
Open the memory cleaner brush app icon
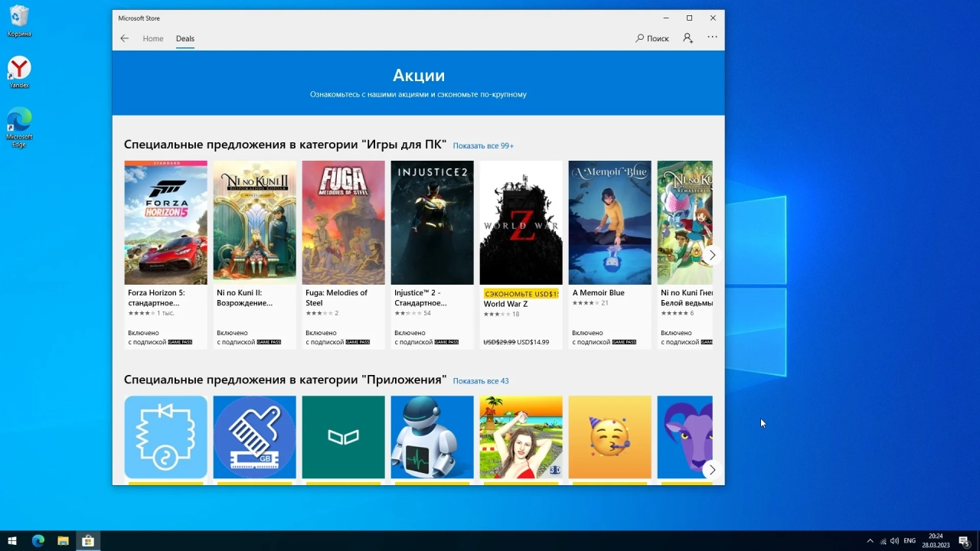[x=254, y=437]
